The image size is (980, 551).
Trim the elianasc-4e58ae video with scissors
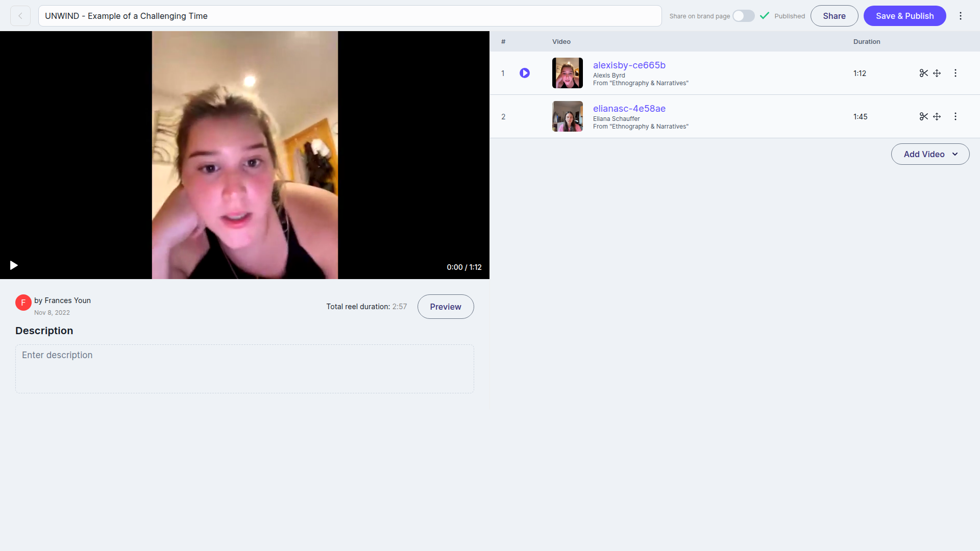(923, 116)
